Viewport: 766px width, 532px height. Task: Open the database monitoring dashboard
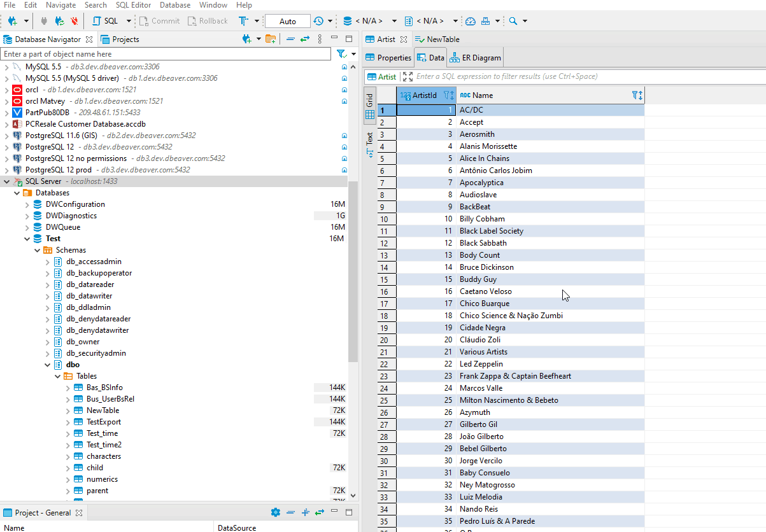pyautogui.click(x=470, y=20)
